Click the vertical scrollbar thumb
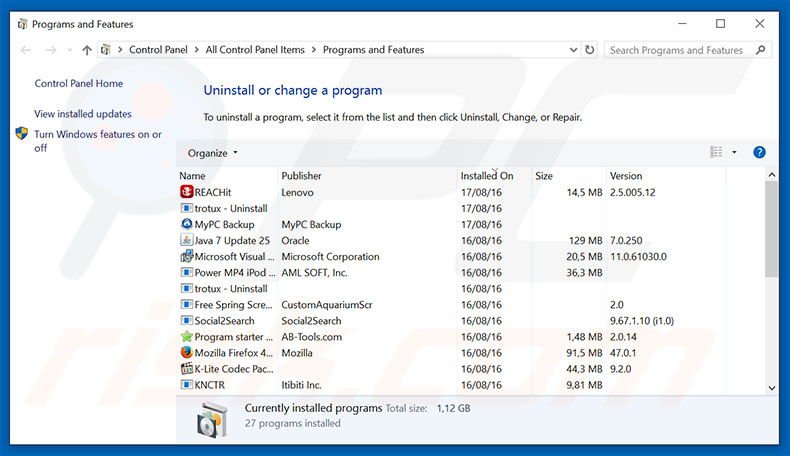Viewport: 790px width, 456px height. pos(771,229)
